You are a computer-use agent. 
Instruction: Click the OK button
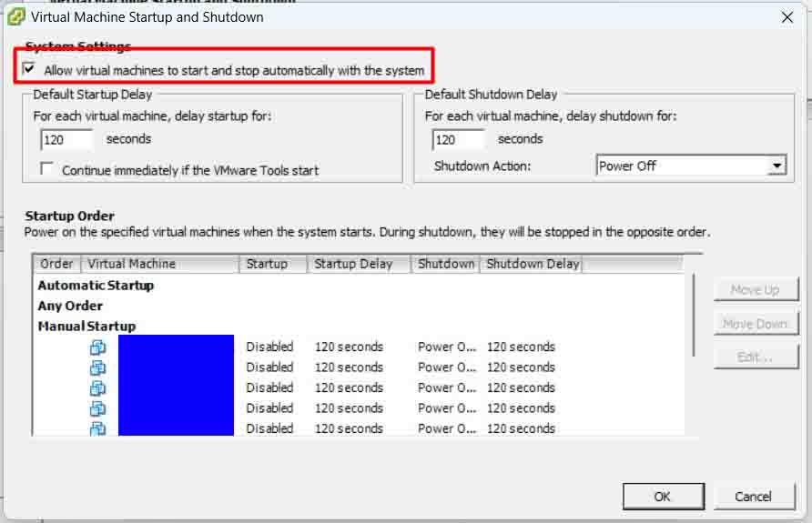click(x=663, y=496)
